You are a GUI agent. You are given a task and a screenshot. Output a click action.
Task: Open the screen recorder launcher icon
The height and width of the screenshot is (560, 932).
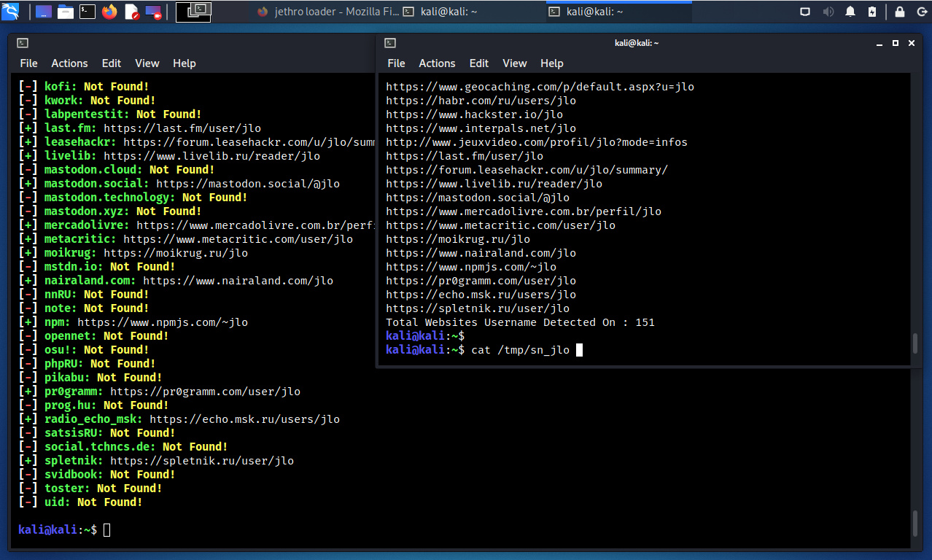[153, 12]
